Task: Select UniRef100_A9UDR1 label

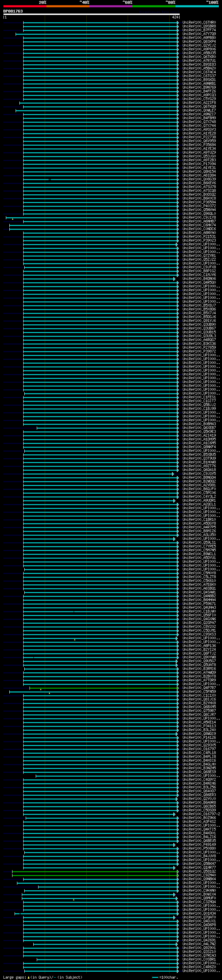Action: click(199, 500)
